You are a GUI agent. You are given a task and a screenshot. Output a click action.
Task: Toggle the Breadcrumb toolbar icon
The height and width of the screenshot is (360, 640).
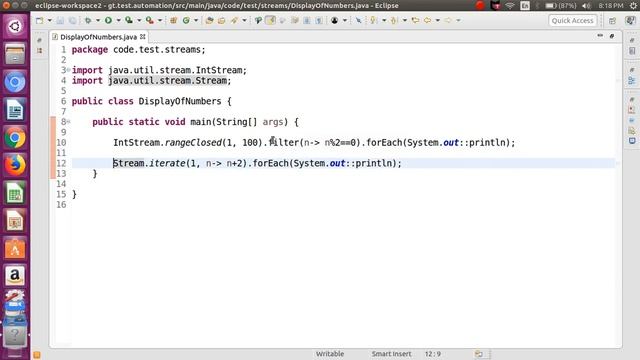258,20
